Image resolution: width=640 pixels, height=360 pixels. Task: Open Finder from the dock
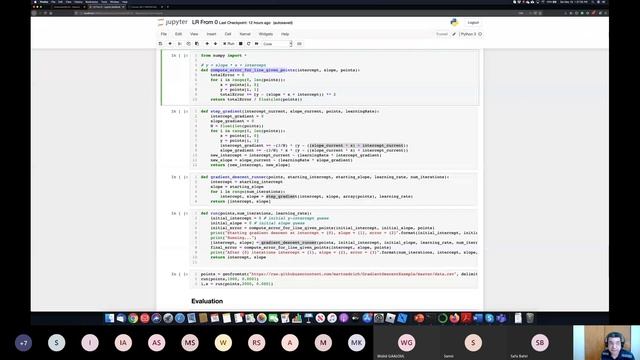pyautogui.click(x=109, y=318)
